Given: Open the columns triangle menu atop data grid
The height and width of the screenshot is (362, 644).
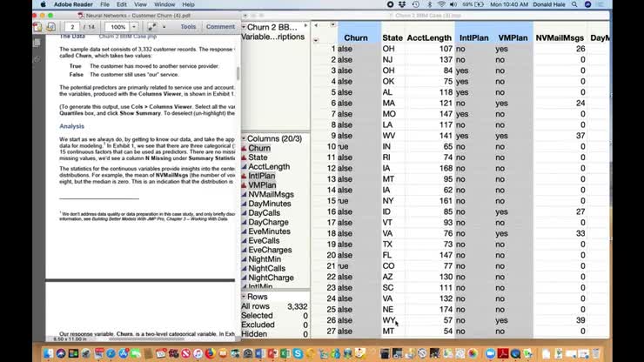Looking at the screenshot, I should click(332, 25).
